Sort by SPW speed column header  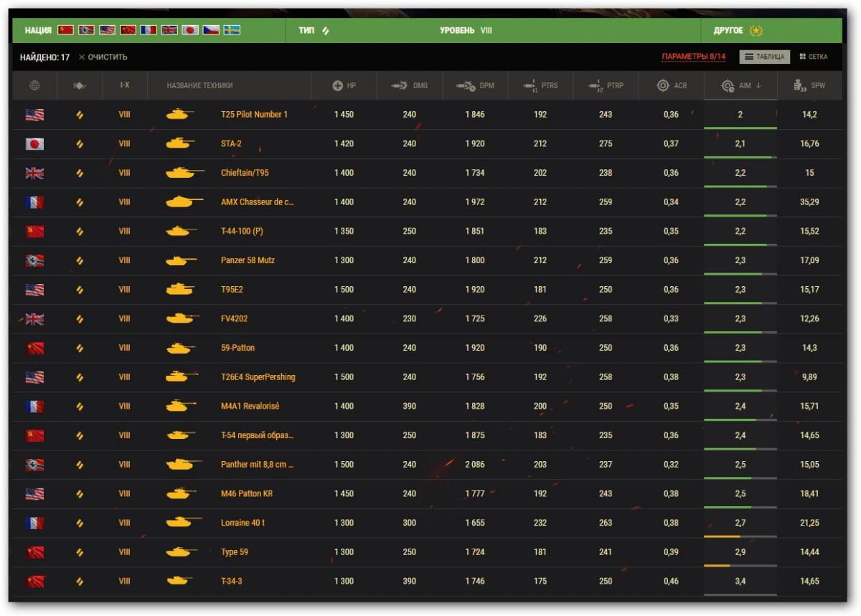[809, 86]
